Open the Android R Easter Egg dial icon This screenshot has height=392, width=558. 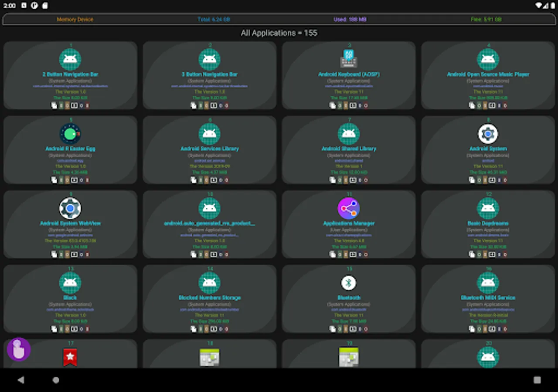pos(70,134)
